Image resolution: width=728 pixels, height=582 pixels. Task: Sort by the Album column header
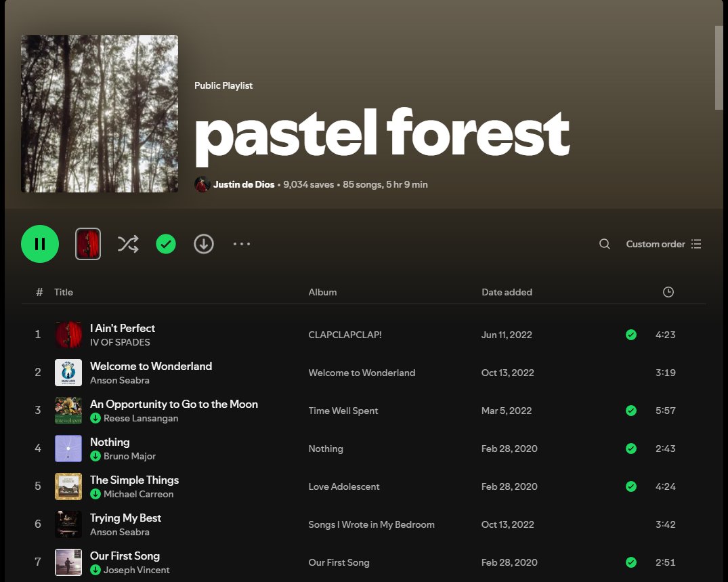[322, 292]
